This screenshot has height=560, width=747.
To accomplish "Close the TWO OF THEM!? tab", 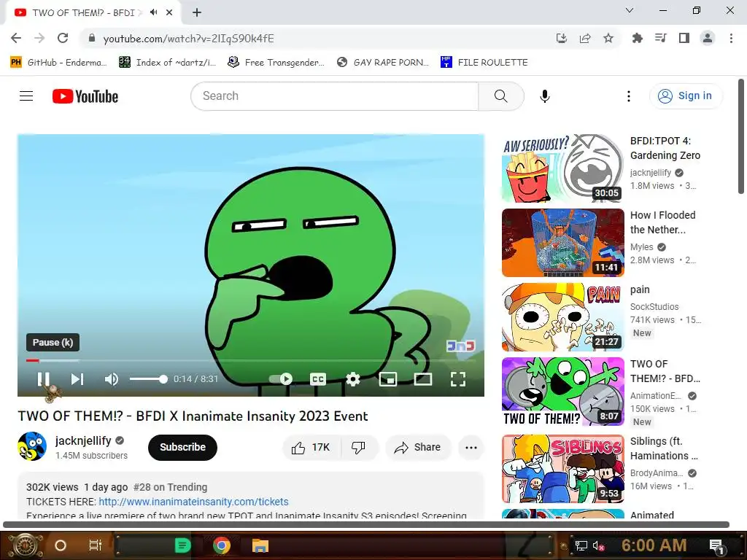I will [169, 12].
